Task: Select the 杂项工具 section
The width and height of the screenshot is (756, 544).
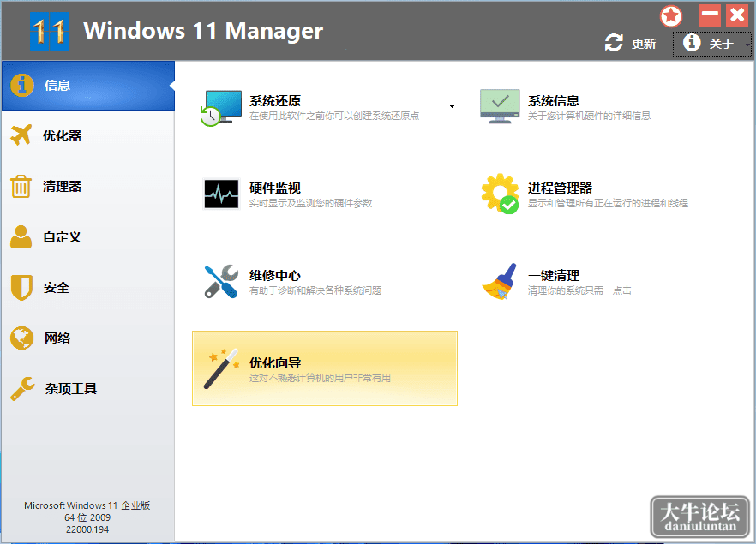Action: (88, 389)
